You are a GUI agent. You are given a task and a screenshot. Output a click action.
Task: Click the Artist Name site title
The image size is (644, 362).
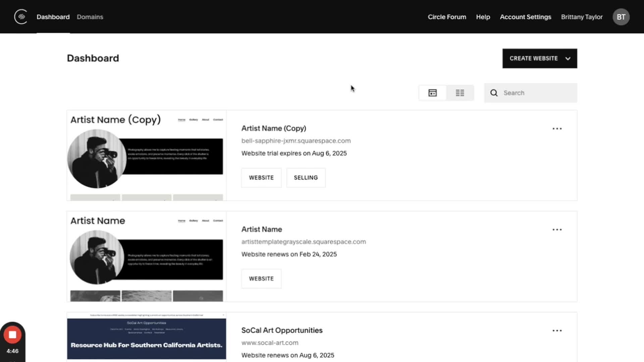pos(262,229)
